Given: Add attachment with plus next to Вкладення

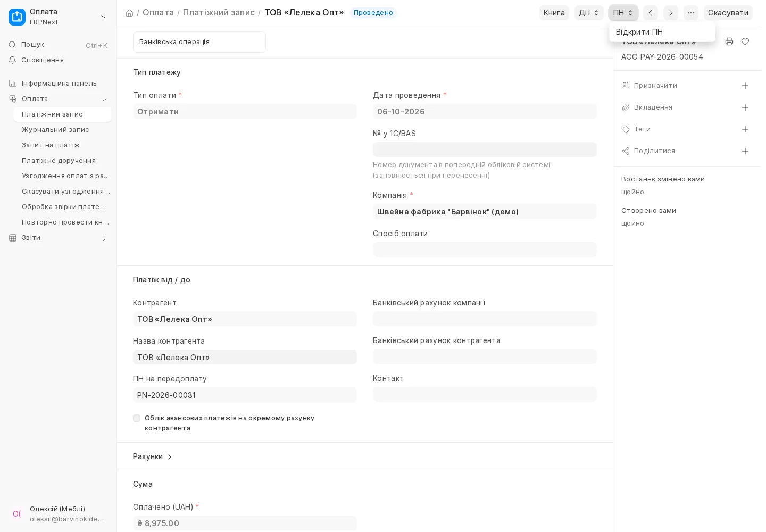Looking at the screenshot, I should (745, 107).
